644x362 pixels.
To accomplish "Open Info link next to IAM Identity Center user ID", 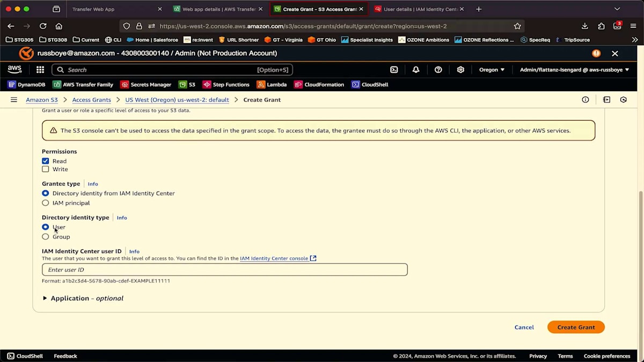I will point(134,252).
